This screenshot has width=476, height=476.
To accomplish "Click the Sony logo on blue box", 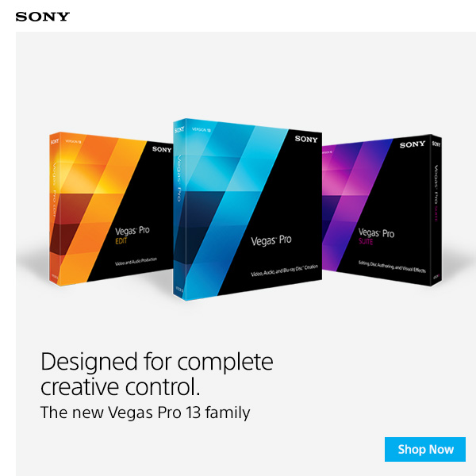I will coord(306,139).
